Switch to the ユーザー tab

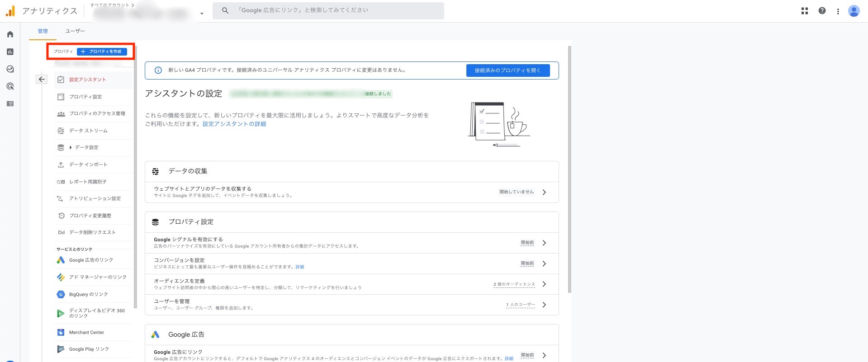75,31
